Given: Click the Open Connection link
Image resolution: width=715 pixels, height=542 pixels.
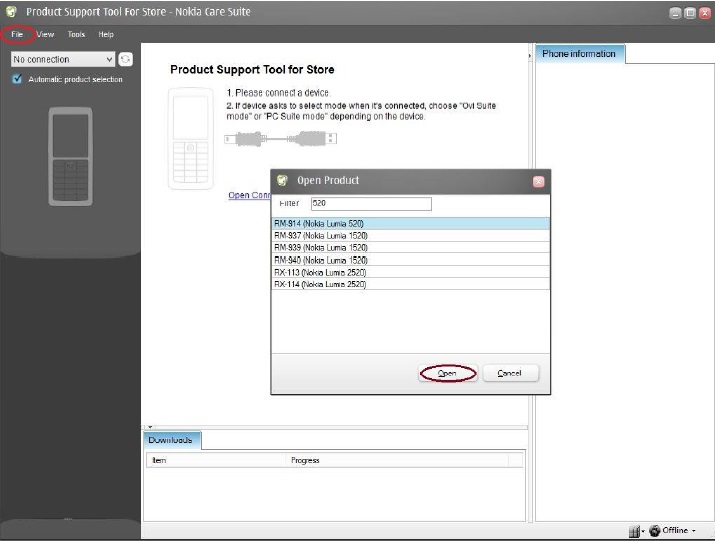Looking at the screenshot, I should (x=249, y=195).
